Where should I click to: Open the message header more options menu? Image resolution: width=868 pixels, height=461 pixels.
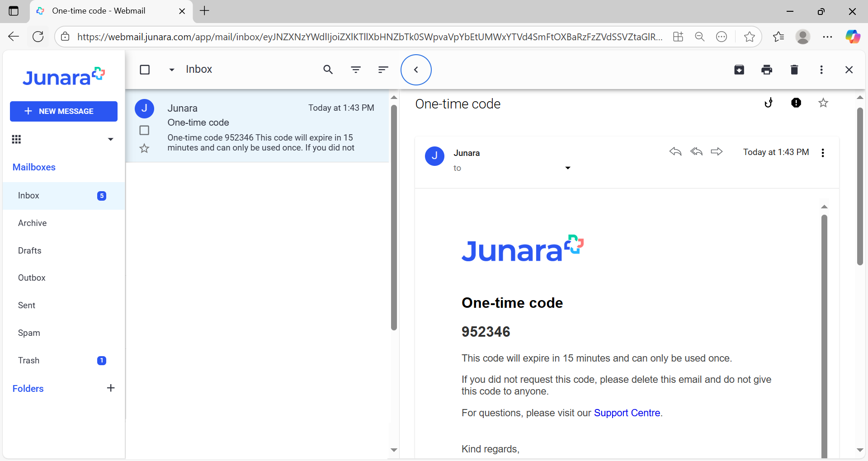tap(823, 153)
